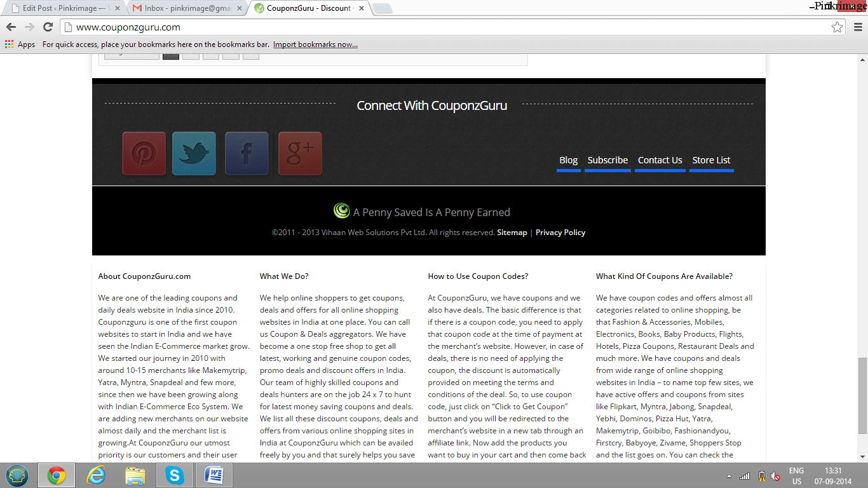
Task: Switch to Gmail Inbox tab
Action: (x=187, y=8)
